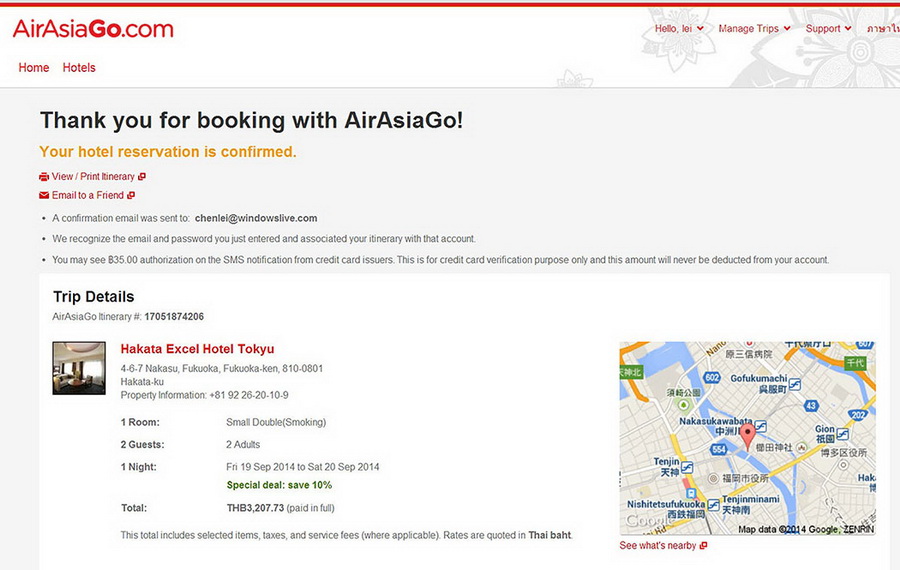Go to the Home tab
Image resolution: width=900 pixels, height=570 pixels.
pyautogui.click(x=34, y=68)
